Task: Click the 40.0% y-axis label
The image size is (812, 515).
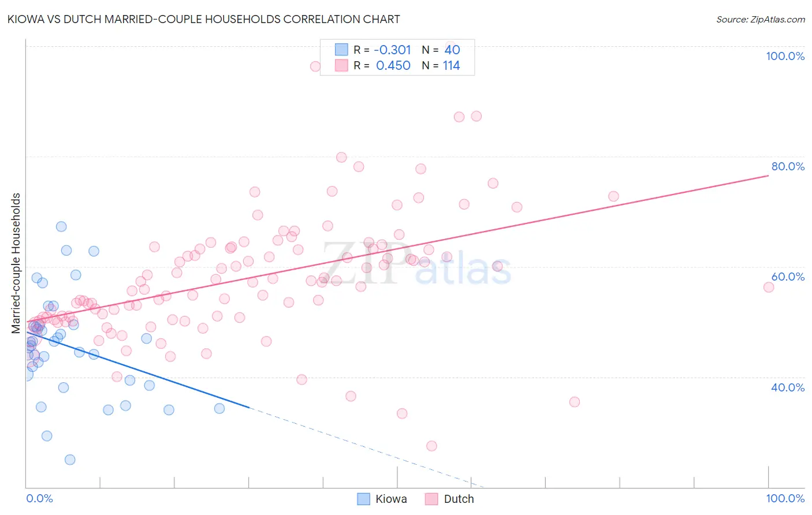Action: pos(788,387)
